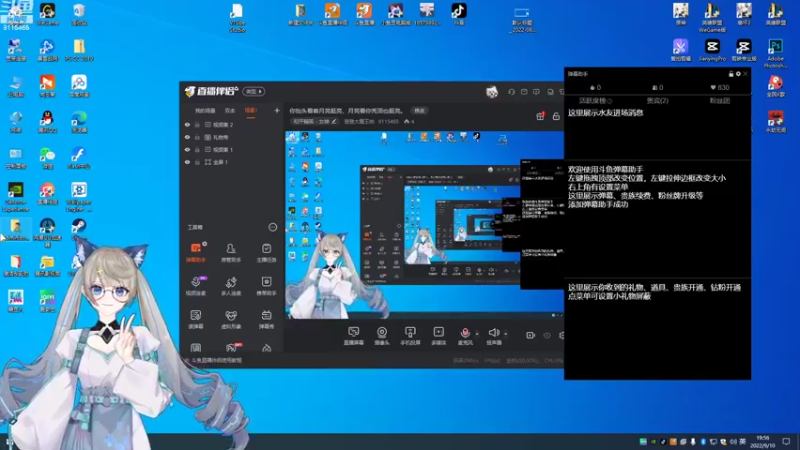The height and width of the screenshot is (450, 800).
Task: Lock the first source row ending in 2
Action: (197, 124)
